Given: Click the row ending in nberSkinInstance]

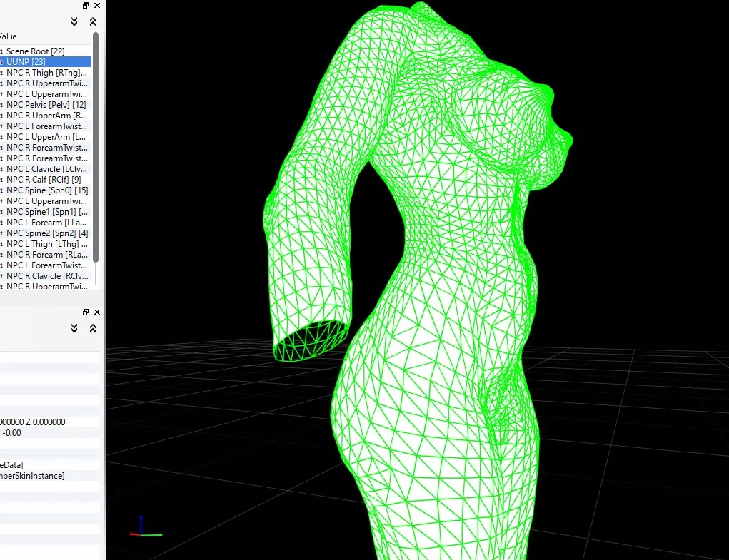Looking at the screenshot, I should pos(50,476).
